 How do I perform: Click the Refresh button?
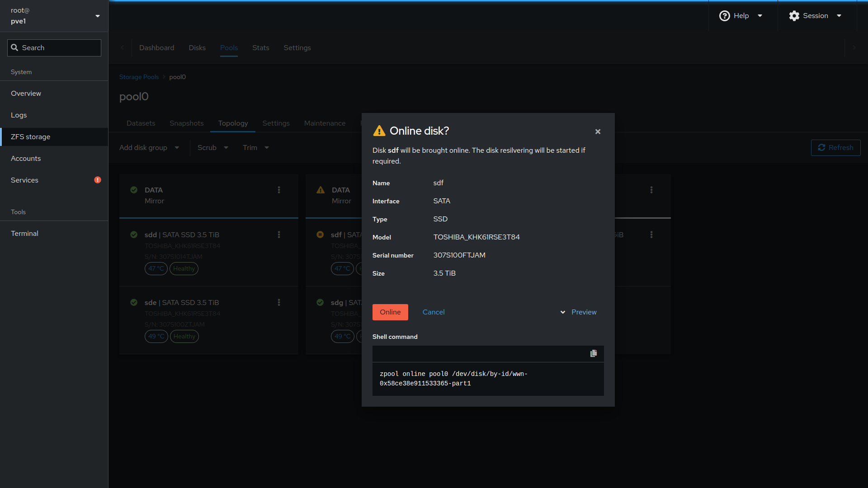point(835,148)
